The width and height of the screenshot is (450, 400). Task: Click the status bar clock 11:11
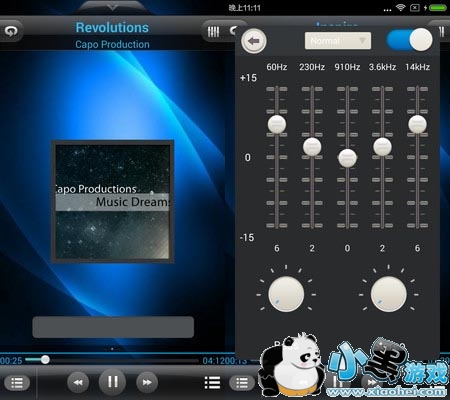[245, 8]
